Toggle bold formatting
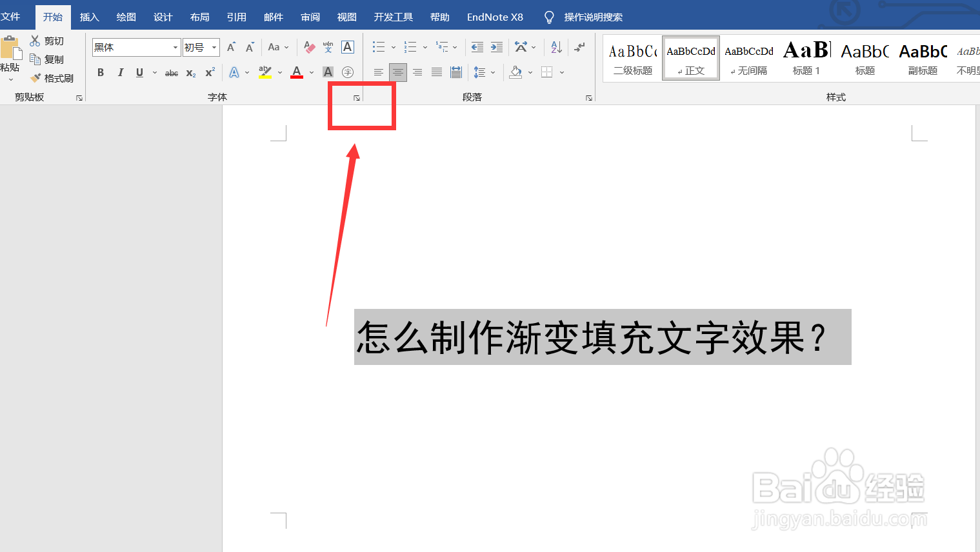Screen dimensions: 980x552 coord(101,72)
